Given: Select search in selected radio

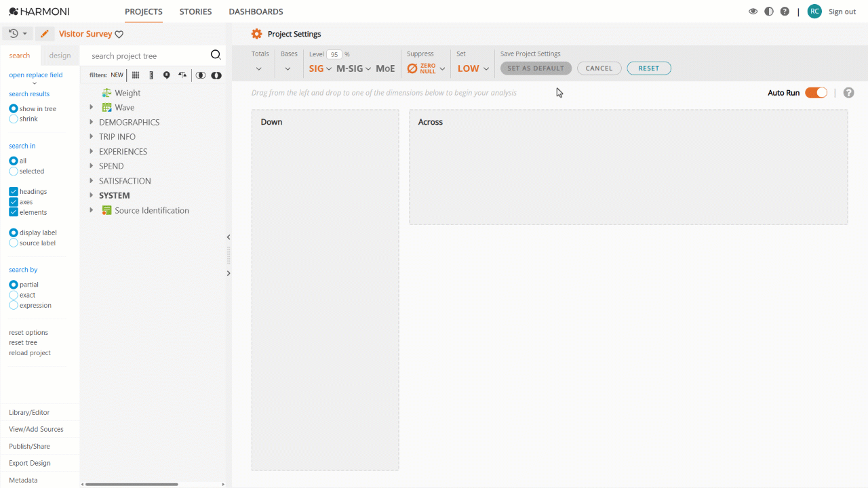Looking at the screenshot, I should click(14, 171).
